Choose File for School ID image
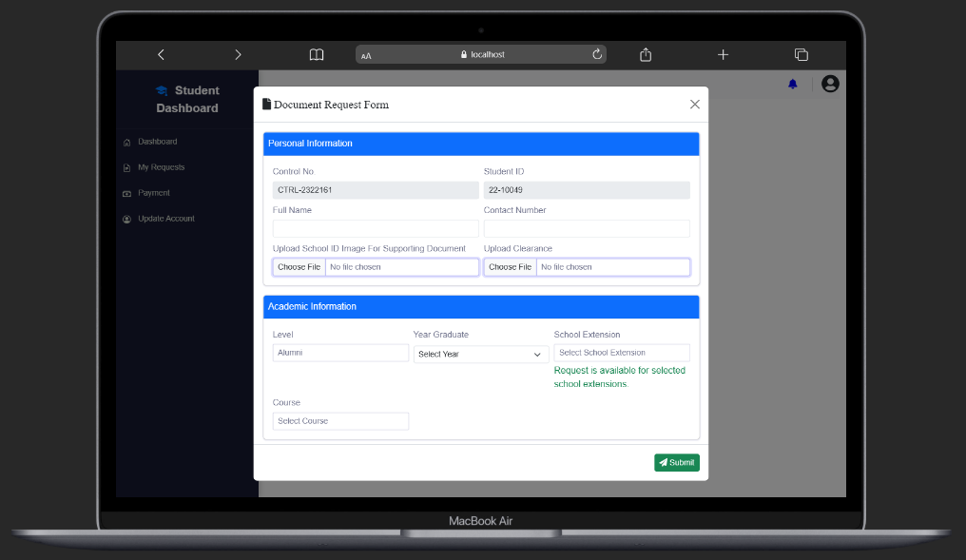 pos(299,267)
